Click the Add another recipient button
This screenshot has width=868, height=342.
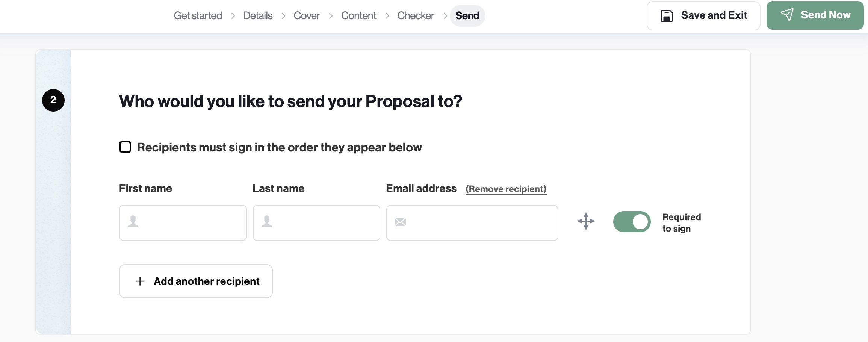[x=195, y=281]
